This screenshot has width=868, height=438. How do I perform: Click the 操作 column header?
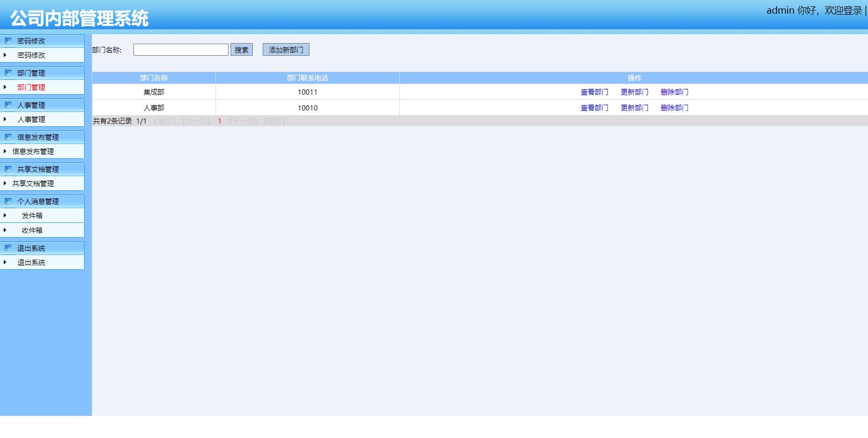pos(634,78)
